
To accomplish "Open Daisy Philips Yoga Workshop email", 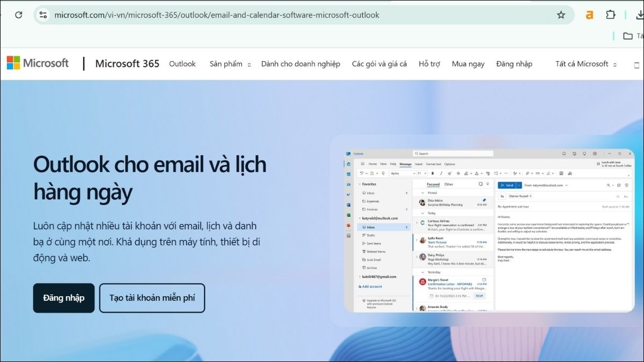I will pyautogui.click(x=453, y=259).
